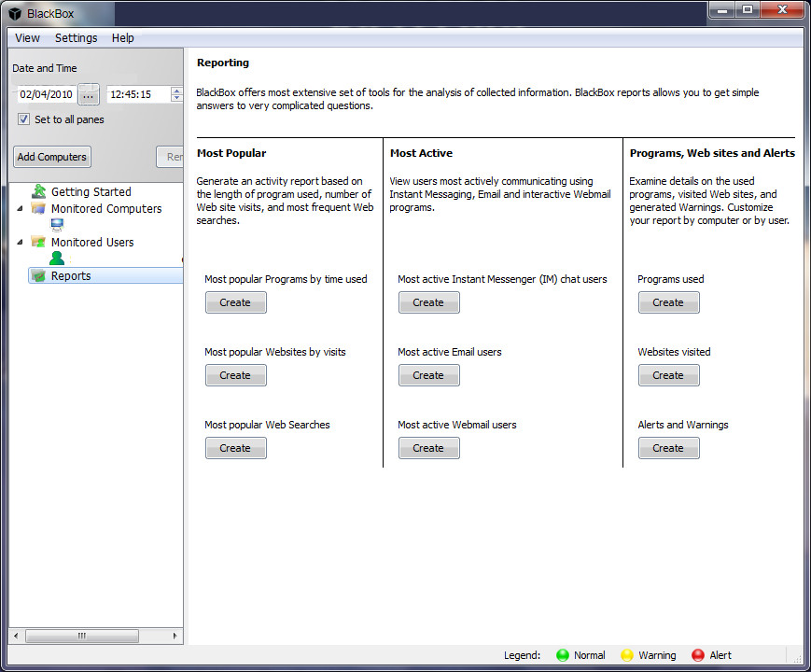Collapse the Monitored Computers tree node

coord(21,208)
